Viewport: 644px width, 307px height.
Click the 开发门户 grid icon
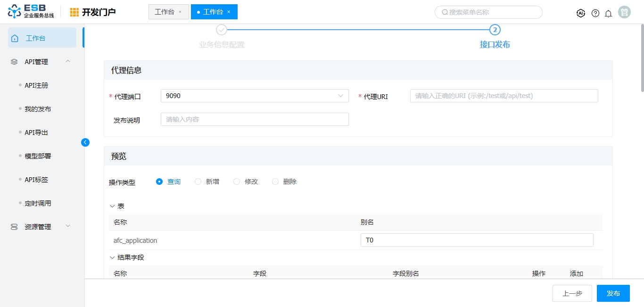point(74,12)
